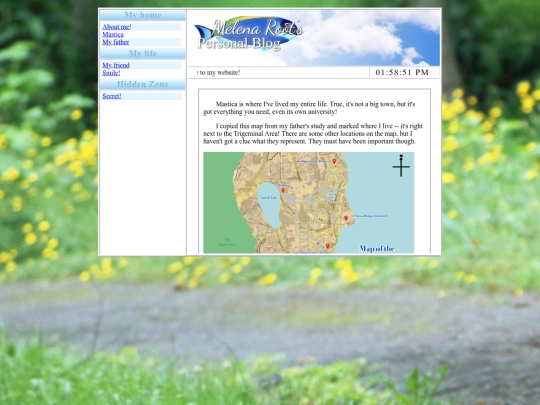The image size is (540, 405).
Task: Go to the Mastica page link
Action: coord(113,34)
